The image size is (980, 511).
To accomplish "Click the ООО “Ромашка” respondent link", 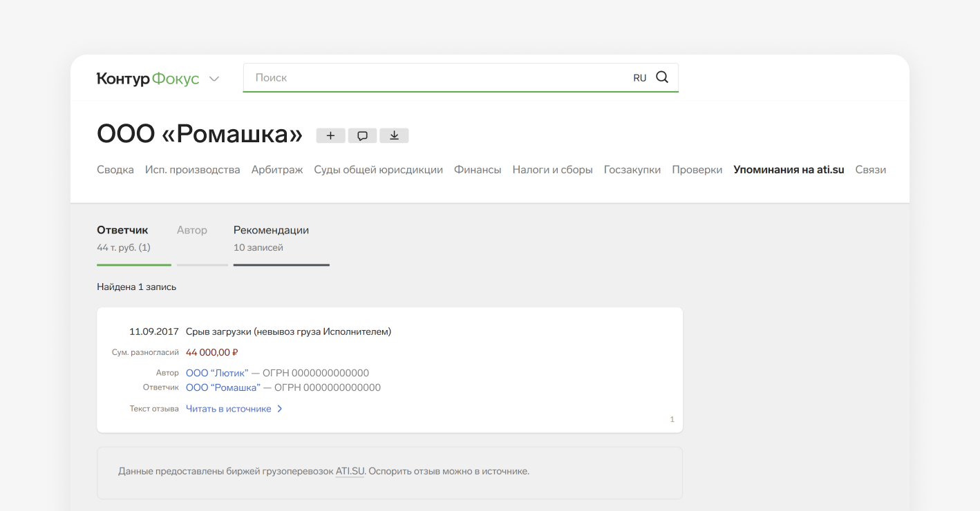I will click(x=223, y=387).
